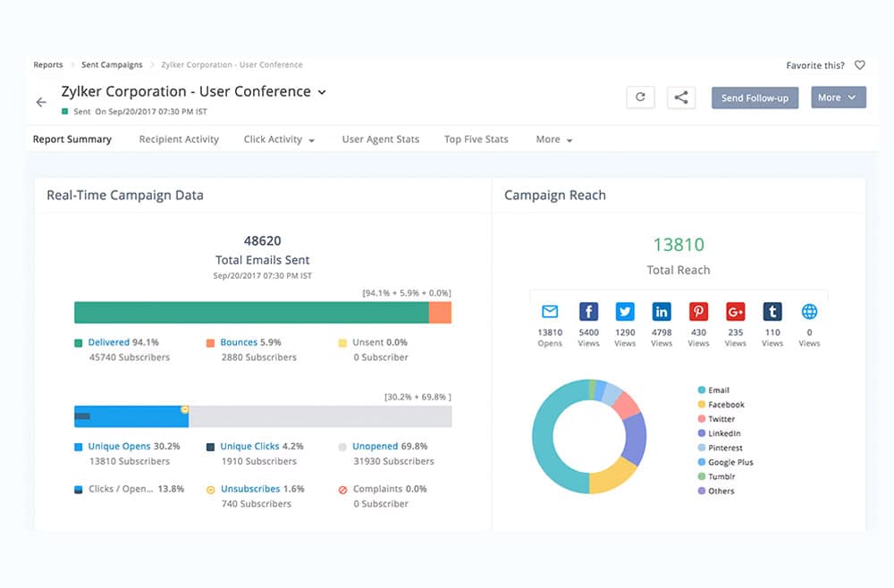The image size is (894, 588).
Task: Toggle Twitter legend swatch in chart
Action: 702,419
